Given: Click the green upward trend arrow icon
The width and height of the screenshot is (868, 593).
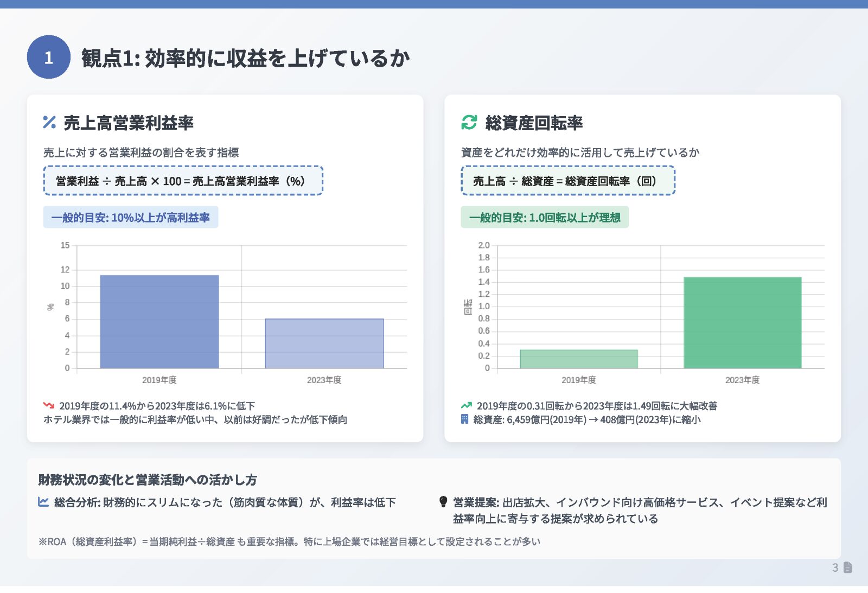Looking at the screenshot, I should (x=467, y=405).
